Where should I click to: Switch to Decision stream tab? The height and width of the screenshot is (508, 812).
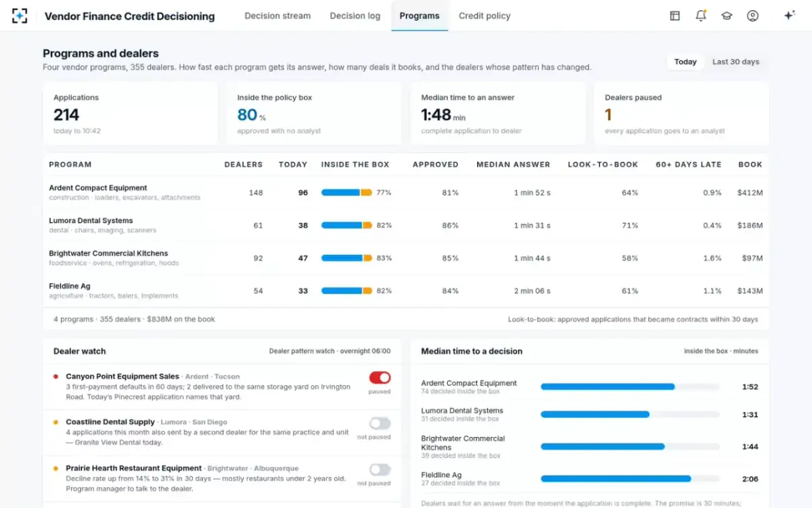point(277,16)
